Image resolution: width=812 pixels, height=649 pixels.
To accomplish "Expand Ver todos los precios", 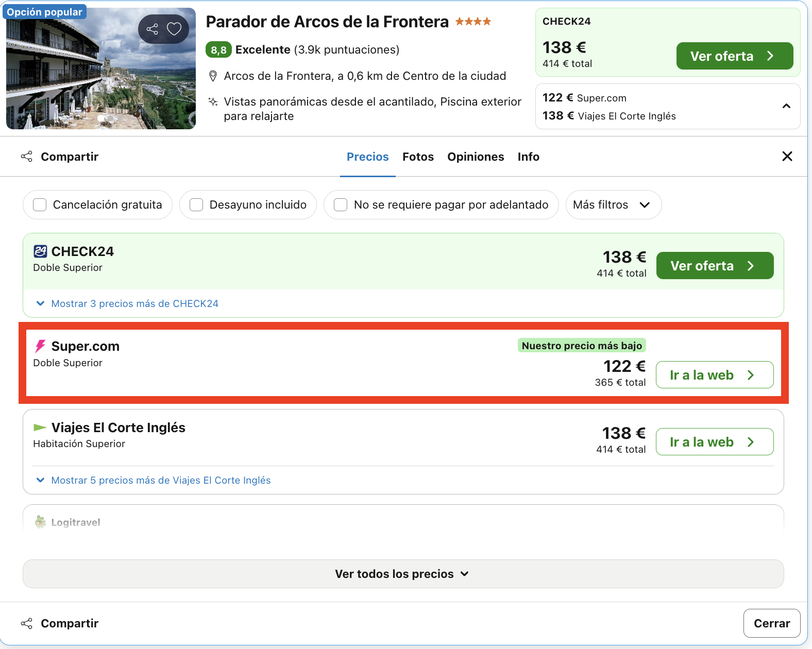I will coord(403,574).
